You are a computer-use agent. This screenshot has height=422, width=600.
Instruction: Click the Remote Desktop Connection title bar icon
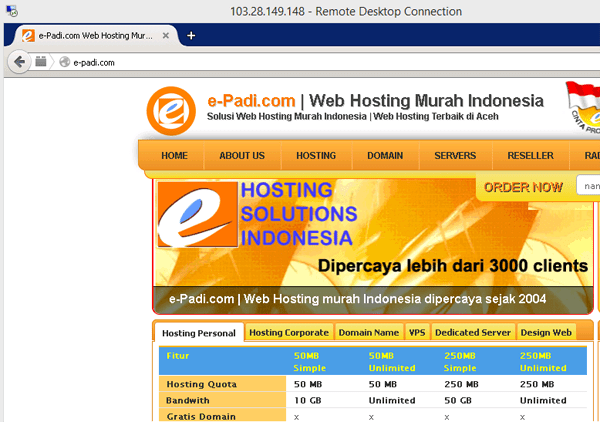pos(12,11)
